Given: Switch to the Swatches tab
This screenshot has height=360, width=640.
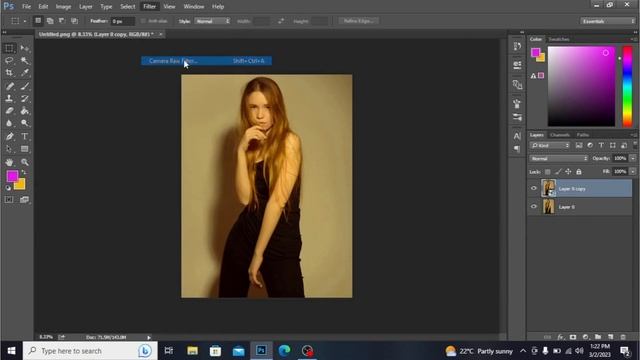Looking at the screenshot, I should coord(559,39).
